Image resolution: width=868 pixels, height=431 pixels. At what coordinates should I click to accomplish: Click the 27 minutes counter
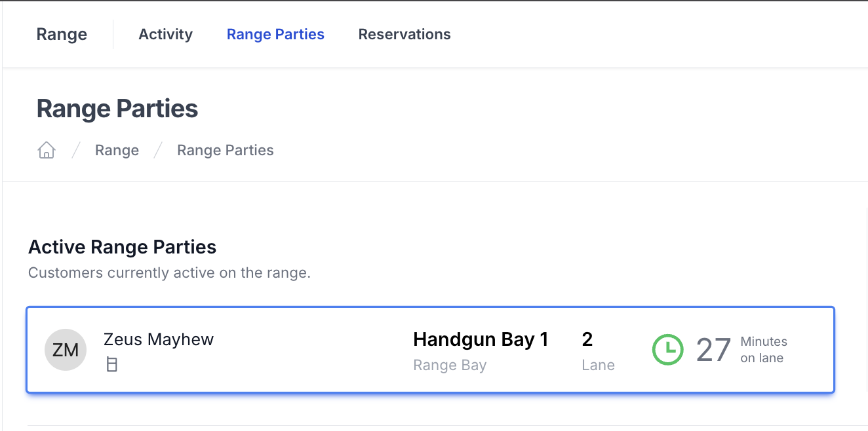click(713, 350)
